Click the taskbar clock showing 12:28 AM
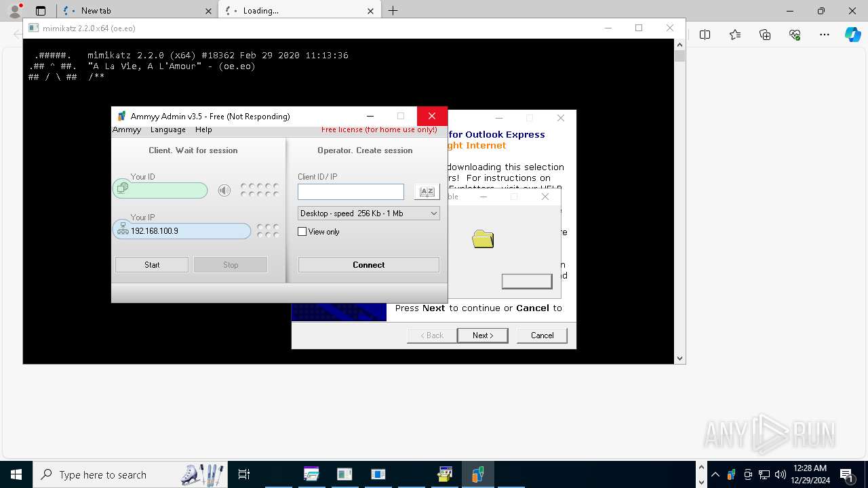The image size is (868, 488). pos(809,474)
